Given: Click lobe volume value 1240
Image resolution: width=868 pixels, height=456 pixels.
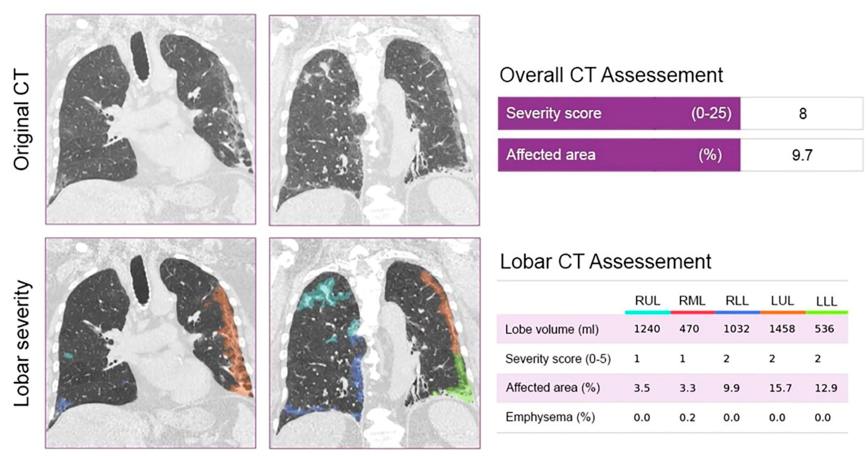Looking at the screenshot, I should (x=647, y=329).
